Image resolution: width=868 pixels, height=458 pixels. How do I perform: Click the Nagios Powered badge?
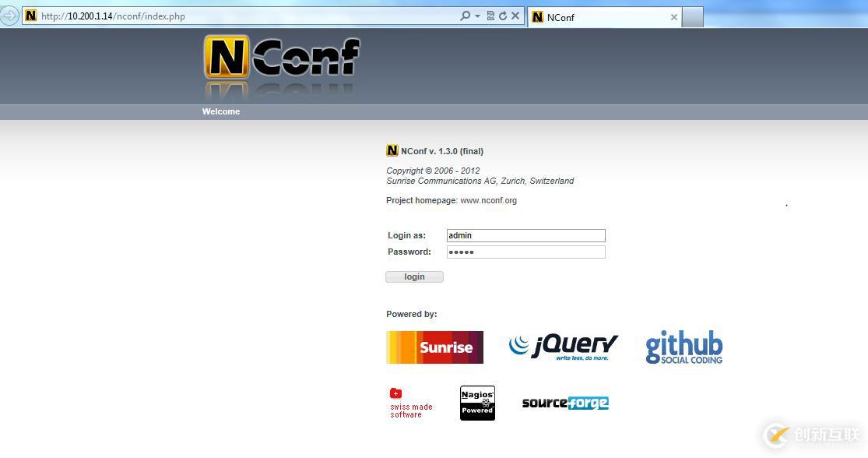(x=477, y=403)
